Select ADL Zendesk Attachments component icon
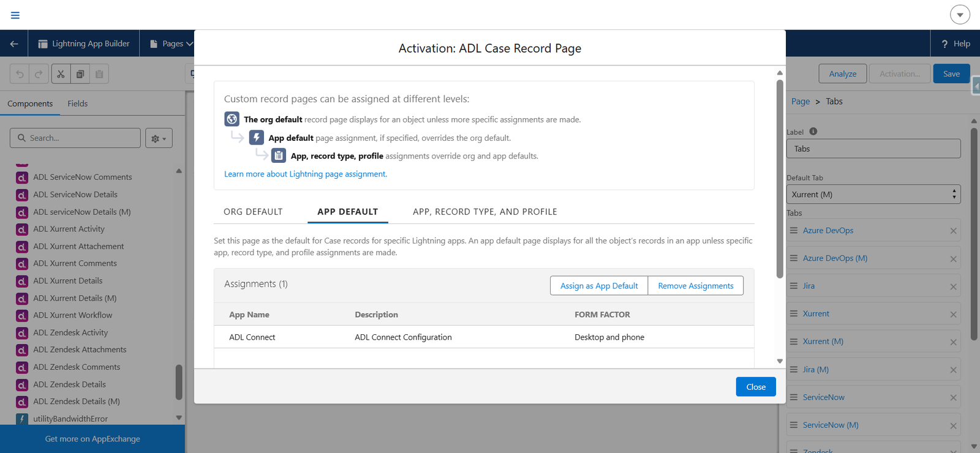The width and height of the screenshot is (980, 453). pyautogui.click(x=22, y=350)
